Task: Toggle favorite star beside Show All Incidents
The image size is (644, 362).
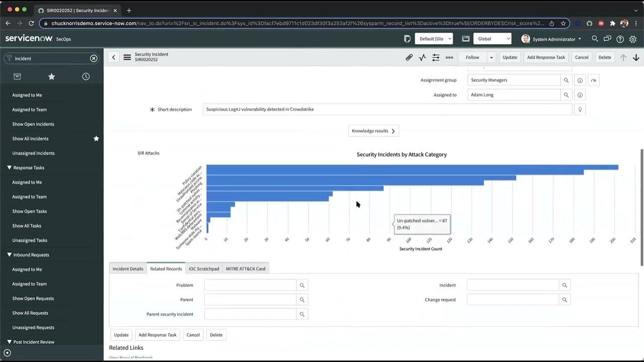Action: point(96,139)
